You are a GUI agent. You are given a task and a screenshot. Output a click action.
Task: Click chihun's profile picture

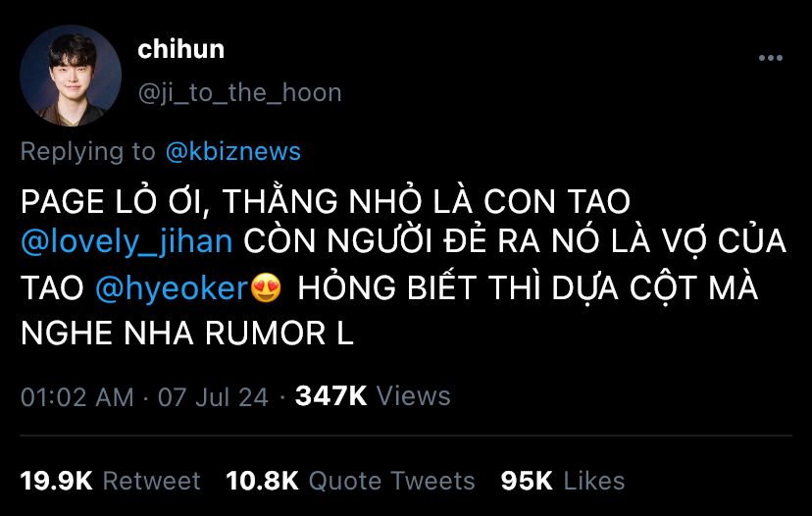[71, 76]
